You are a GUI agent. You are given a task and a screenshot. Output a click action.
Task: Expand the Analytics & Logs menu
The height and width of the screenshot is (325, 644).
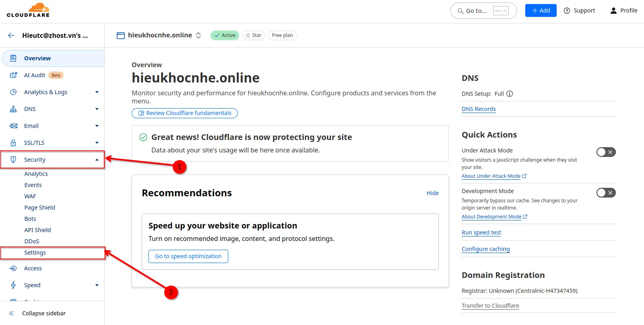tap(97, 92)
